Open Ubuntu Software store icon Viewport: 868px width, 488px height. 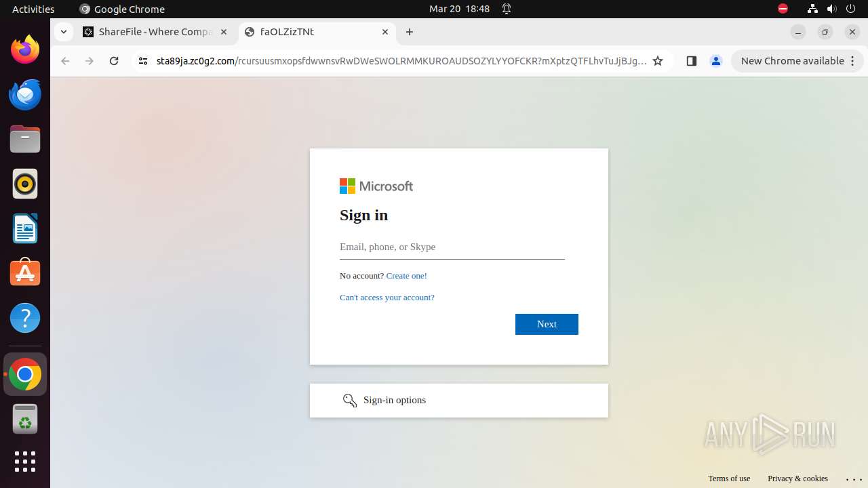click(25, 273)
